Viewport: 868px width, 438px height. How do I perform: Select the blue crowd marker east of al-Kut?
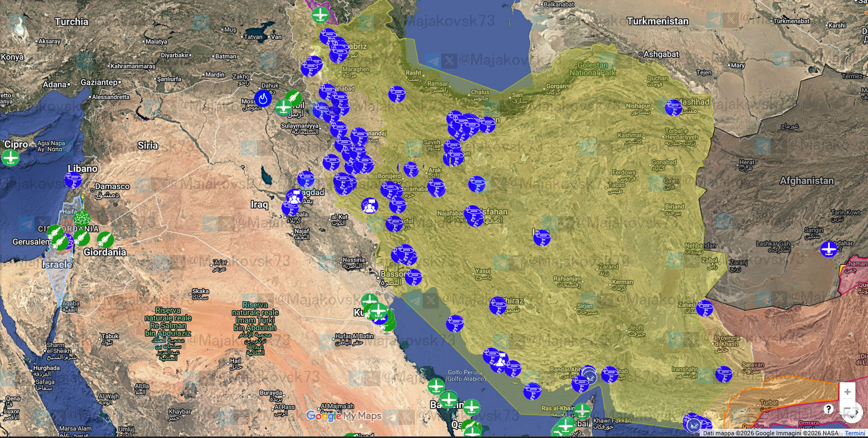pyautogui.click(x=370, y=206)
